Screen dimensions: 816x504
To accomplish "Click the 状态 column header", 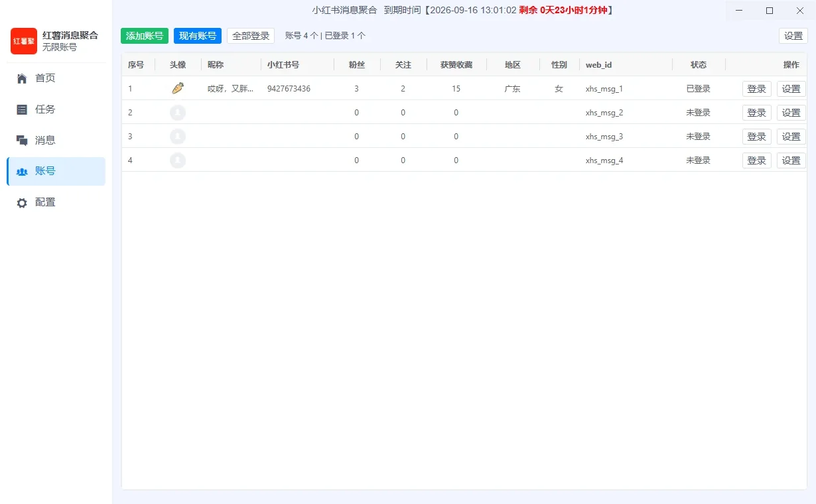I will 699,65.
